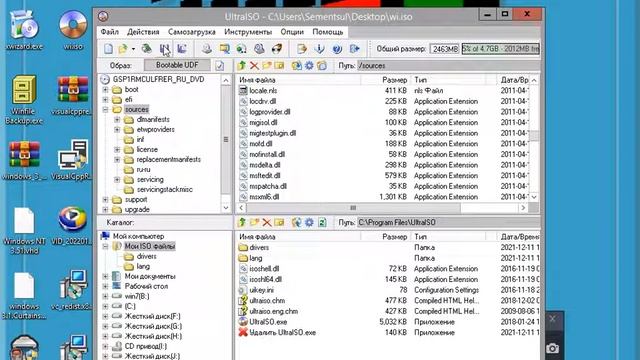This screenshot has width=640, height=360.
Task: Click the down arrow of image tree scrollbar
Action: point(226,208)
